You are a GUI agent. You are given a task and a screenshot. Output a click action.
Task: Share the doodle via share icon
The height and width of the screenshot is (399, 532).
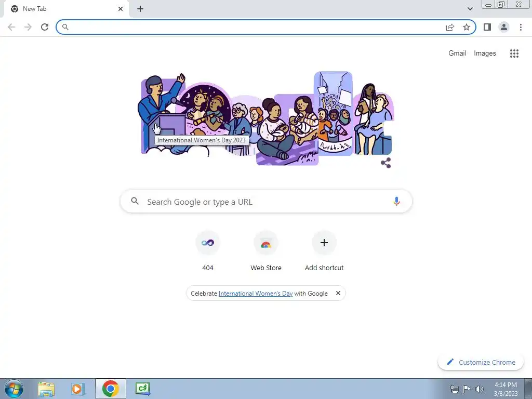pos(386,163)
